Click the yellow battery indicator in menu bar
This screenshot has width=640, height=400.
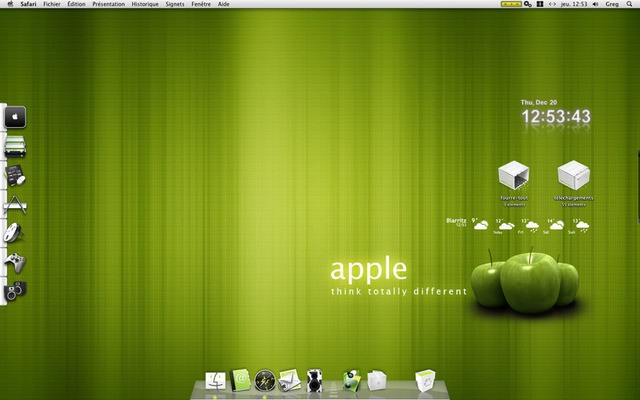pos(511,4)
